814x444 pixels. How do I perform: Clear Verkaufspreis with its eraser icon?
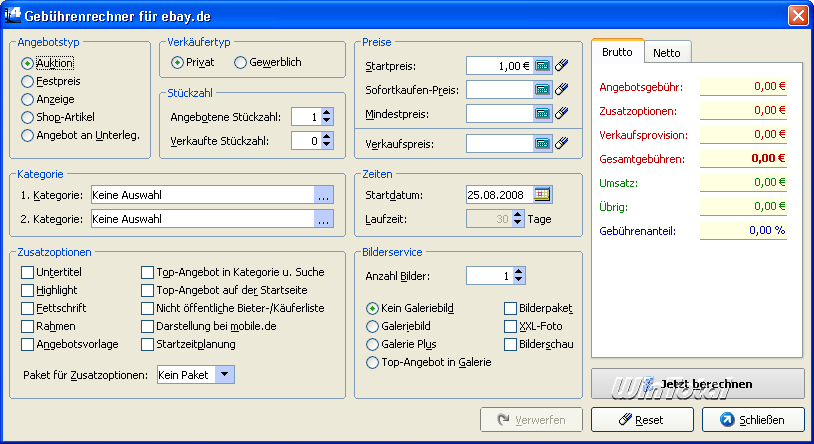(x=562, y=144)
